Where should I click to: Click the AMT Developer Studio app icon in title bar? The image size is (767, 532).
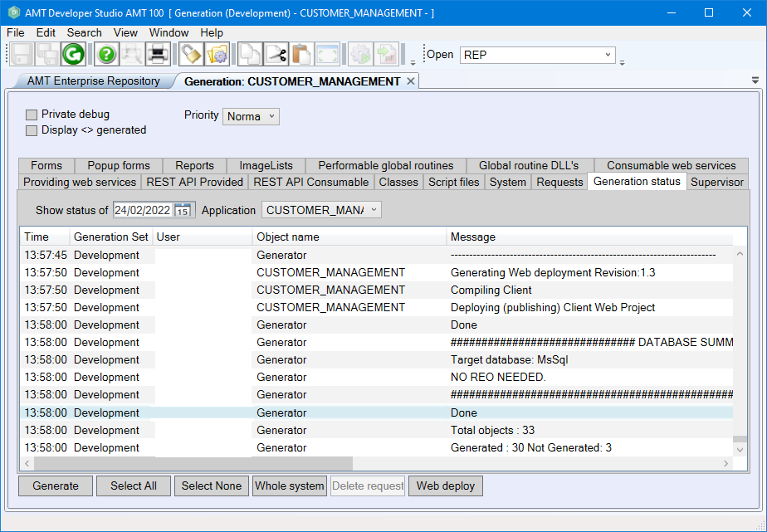coord(13,12)
